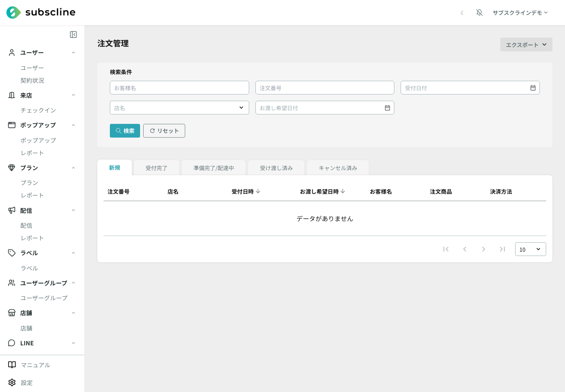Image resolution: width=565 pixels, height=392 pixels.
Task: Switch to the キャンセル済み tab
Action: (x=338, y=168)
